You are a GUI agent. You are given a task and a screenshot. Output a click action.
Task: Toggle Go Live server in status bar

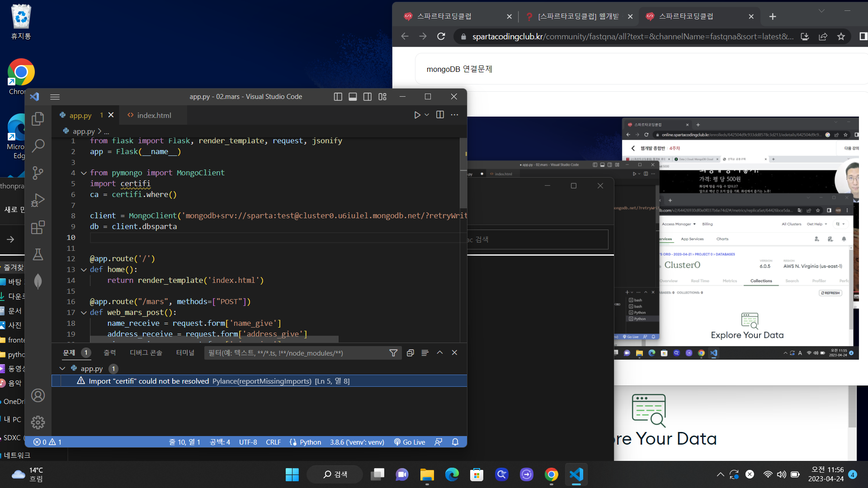click(x=410, y=442)
